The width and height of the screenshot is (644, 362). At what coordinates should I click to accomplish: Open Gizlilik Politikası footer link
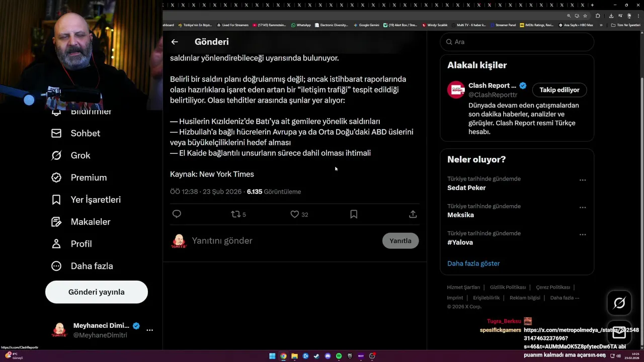(x=508, y=287)
